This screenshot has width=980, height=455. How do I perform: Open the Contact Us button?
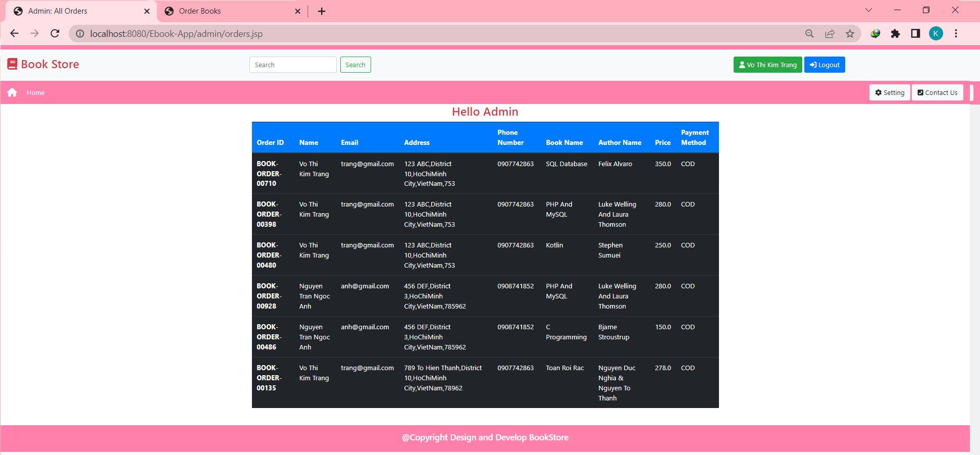[938, 92]
